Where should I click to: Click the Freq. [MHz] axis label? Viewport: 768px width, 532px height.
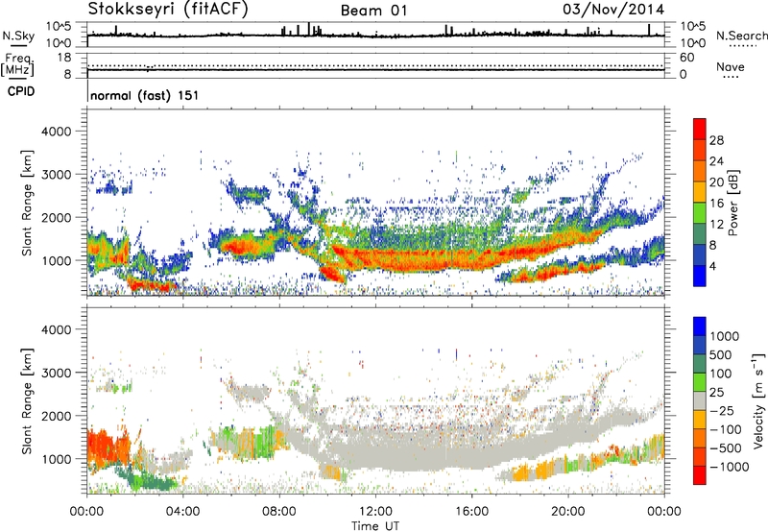(x=17, y=65)
